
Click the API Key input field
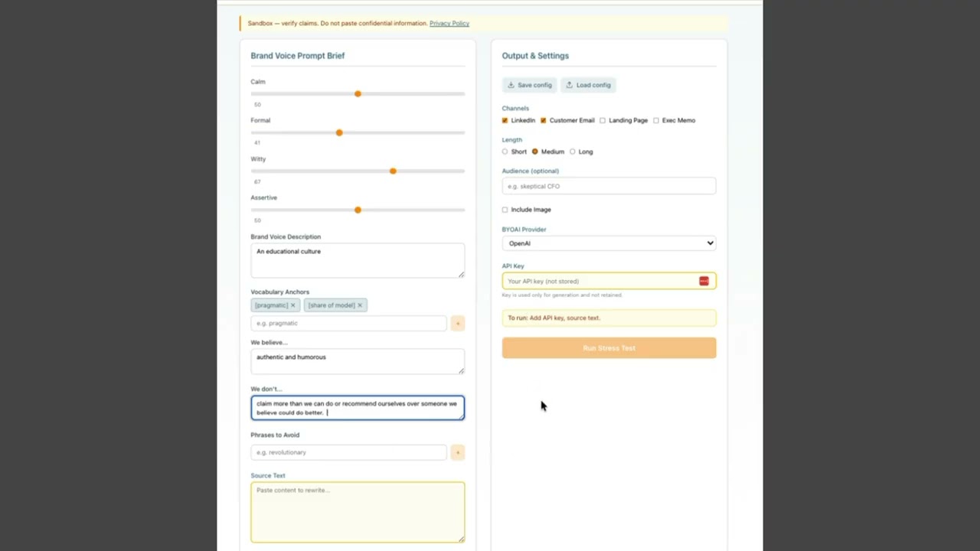click(x=609, y=281)
